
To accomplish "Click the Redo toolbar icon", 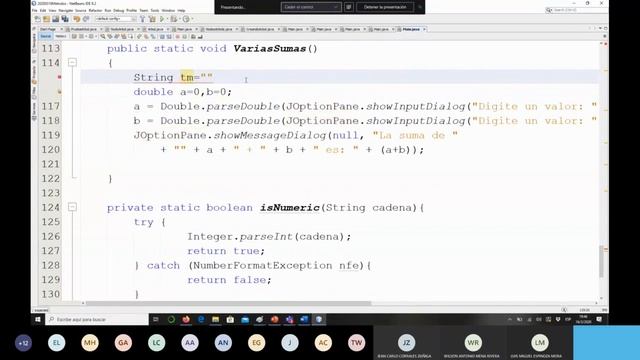I will point(86,19).
